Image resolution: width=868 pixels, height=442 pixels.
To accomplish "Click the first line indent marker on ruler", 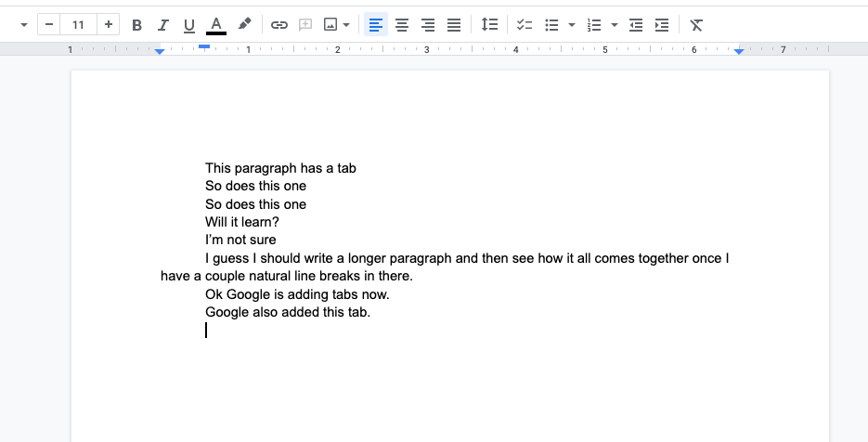I will (x=204, y=46).
